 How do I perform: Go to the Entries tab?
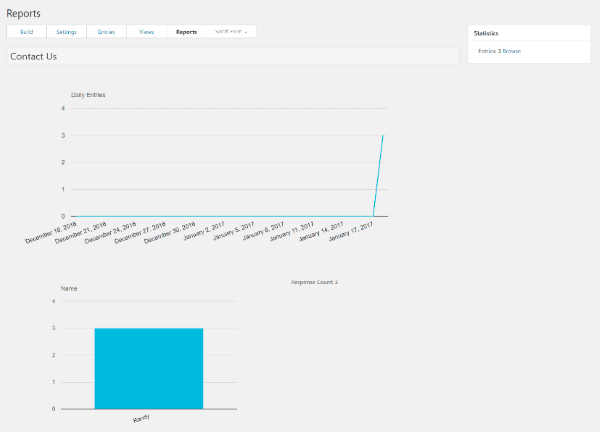(106, 32)
